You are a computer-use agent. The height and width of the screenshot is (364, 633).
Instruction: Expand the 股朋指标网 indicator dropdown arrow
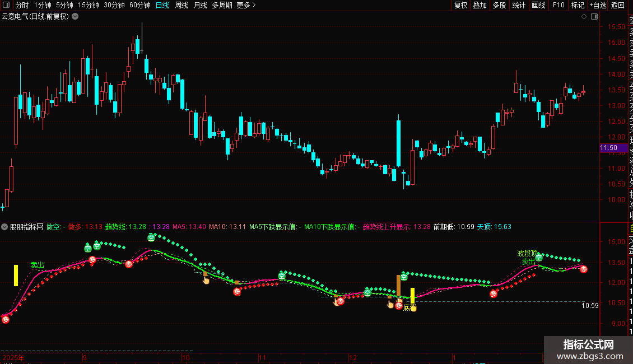click(x=4, y=227)
